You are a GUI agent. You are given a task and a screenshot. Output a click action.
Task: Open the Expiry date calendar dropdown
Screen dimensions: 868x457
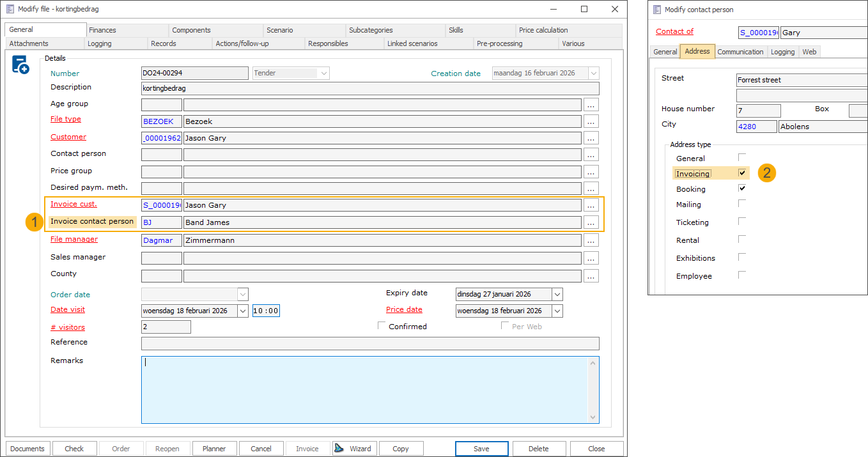(x=557, y=295)
